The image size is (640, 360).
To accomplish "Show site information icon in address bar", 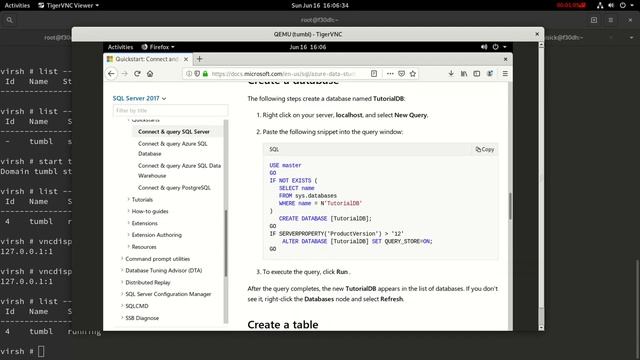I will 189,74.
